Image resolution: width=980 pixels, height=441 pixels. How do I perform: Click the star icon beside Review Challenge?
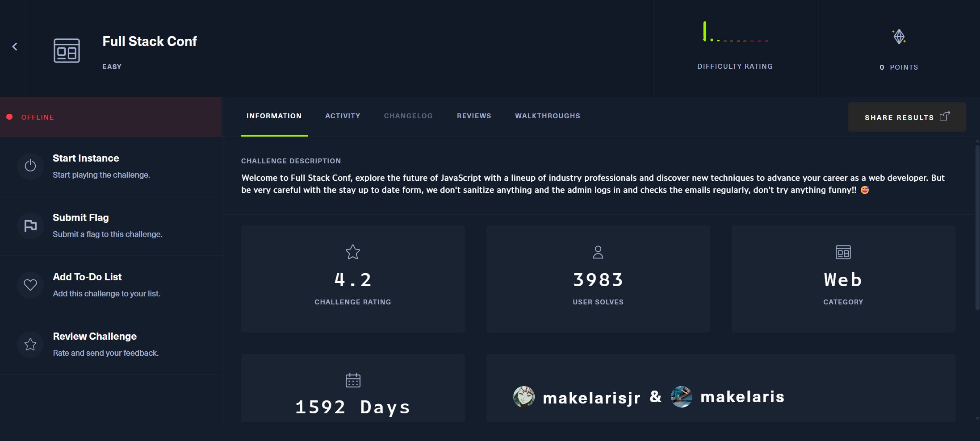30,344
